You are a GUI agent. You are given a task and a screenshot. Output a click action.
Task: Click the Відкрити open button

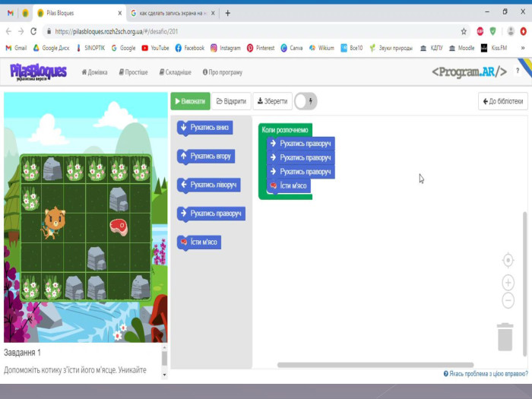pyautogui.click(x=230, y=101)
